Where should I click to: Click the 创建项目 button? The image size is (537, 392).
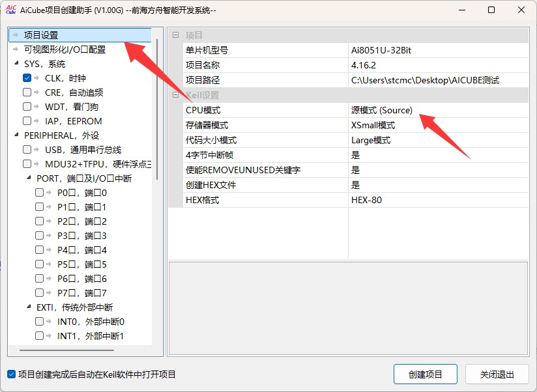(426, 374)
